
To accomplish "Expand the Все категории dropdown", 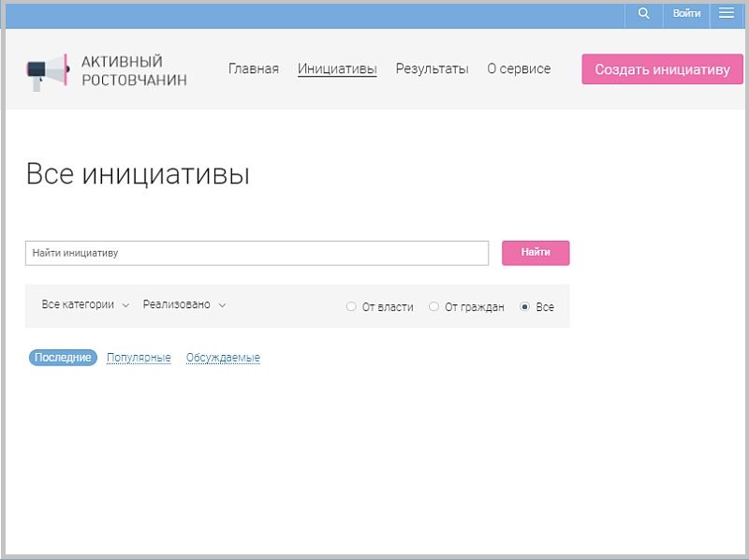I will pos(85,304).
